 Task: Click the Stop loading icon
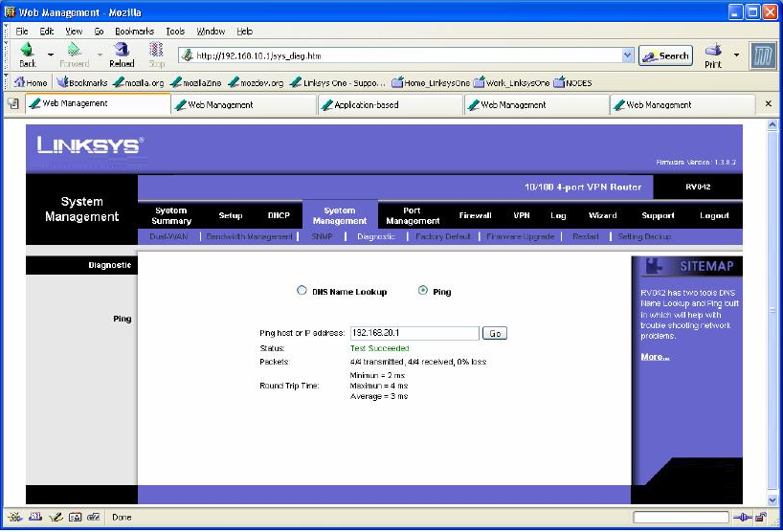coord(156,50)
